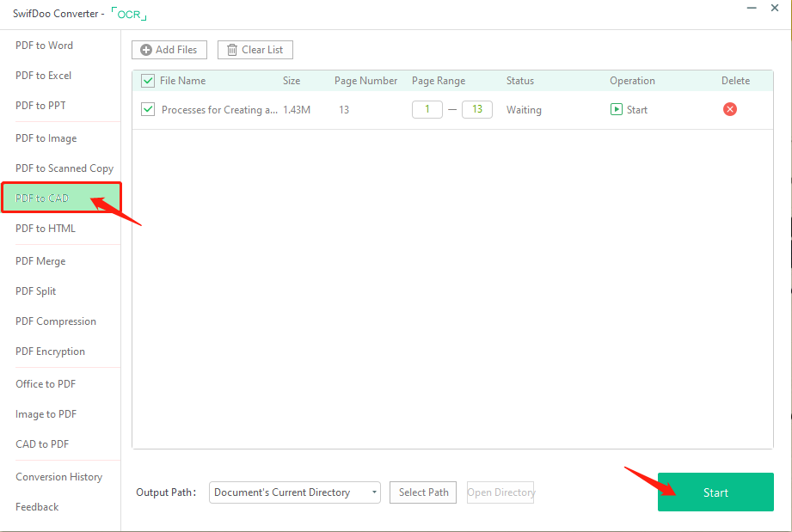Viewport: 792px width, 532px height.
Task: Open Conversion History
Action: [59, 477]
